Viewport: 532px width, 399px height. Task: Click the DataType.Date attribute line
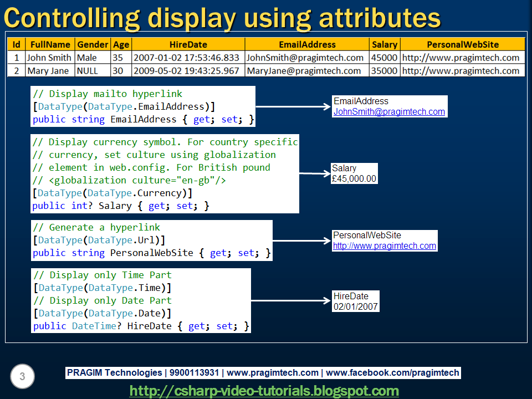[x=103, y=313]
